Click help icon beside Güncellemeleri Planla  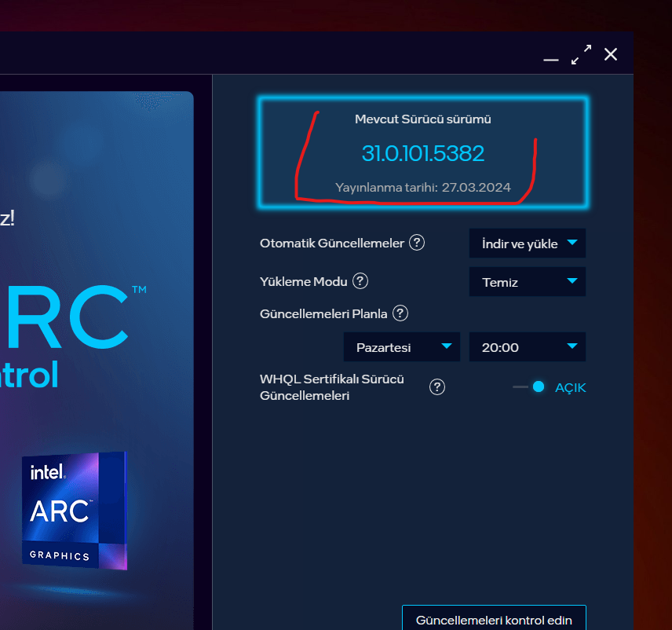[400, 313]
